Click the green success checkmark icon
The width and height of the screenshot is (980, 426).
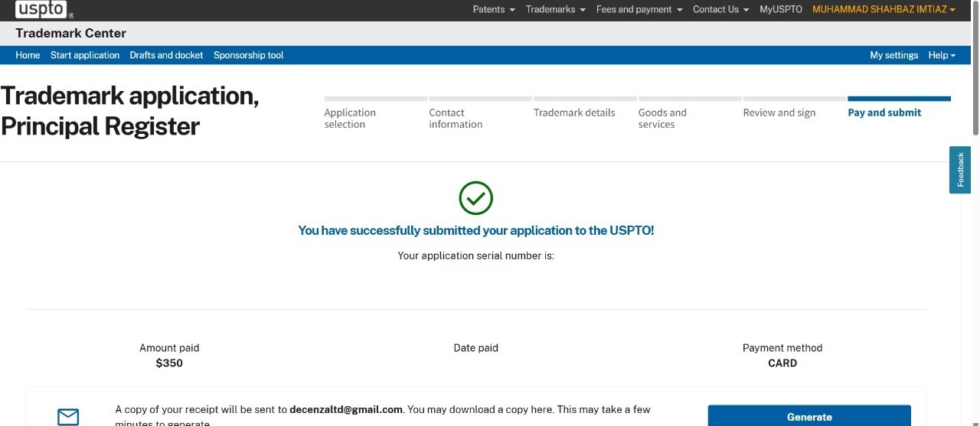(475, 198)
